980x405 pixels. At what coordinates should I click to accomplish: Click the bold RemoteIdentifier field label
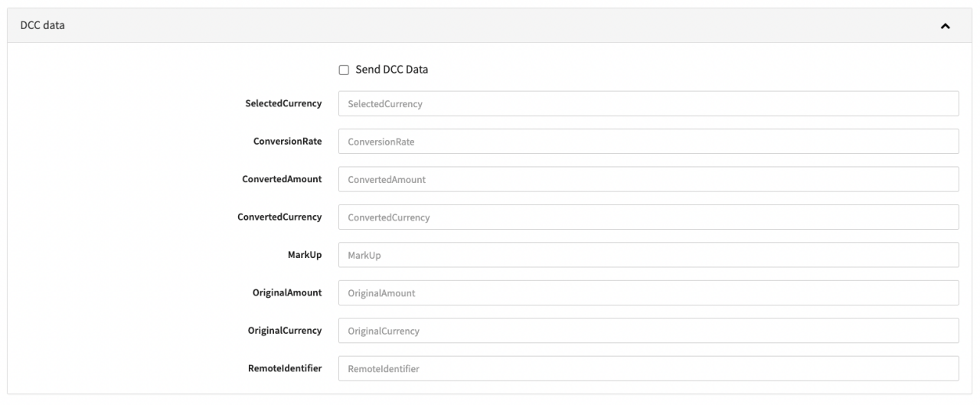285,368
